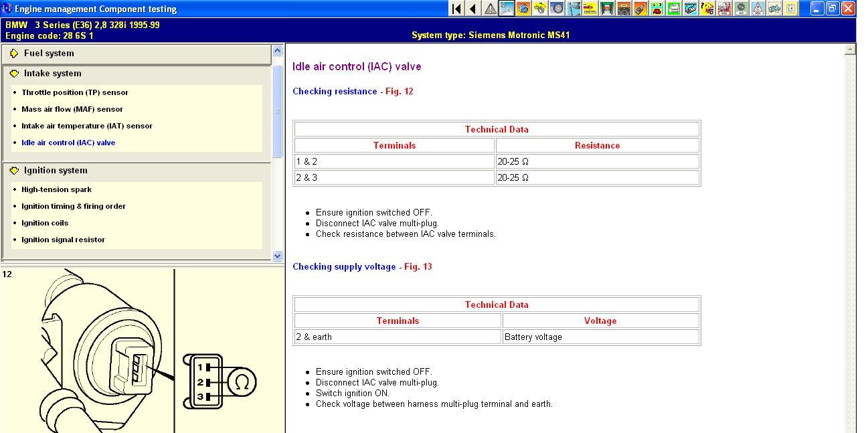Click 'Switch ignition ON.' instruction

pos(353,394)
